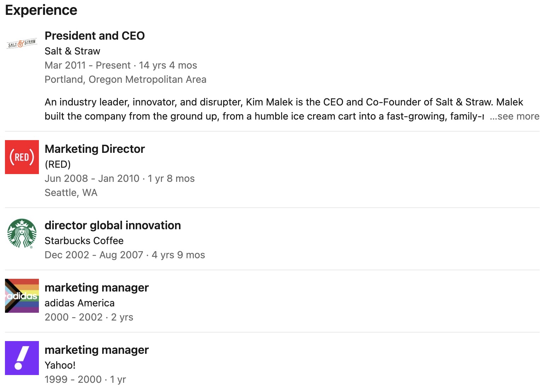Open the director global innovation title

(113, 225)
